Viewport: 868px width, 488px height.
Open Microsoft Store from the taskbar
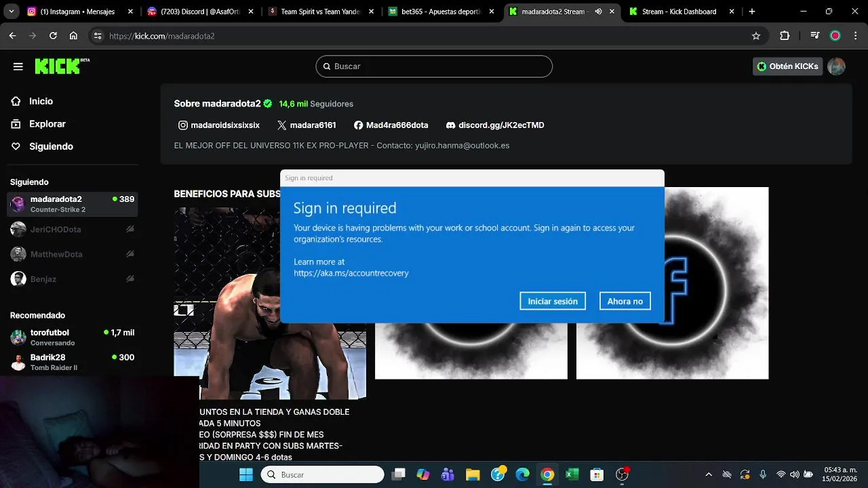(x=597, y=474)
